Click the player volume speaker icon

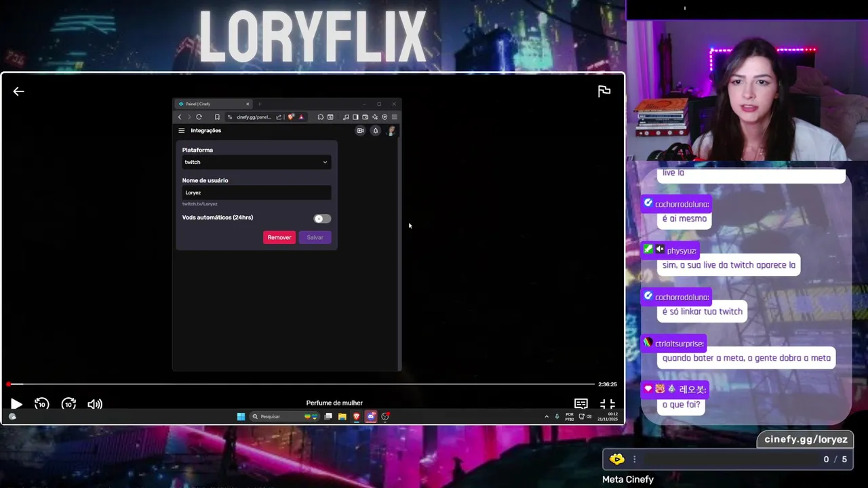coord(95,404)
